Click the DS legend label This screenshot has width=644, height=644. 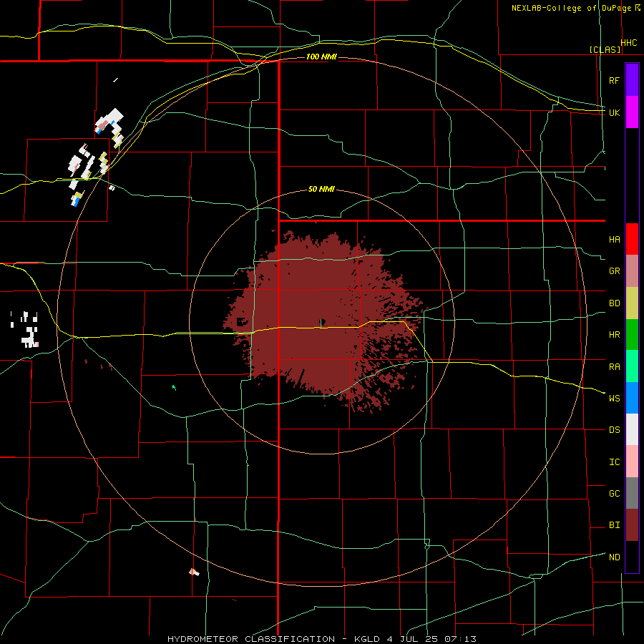click(614, 429)
